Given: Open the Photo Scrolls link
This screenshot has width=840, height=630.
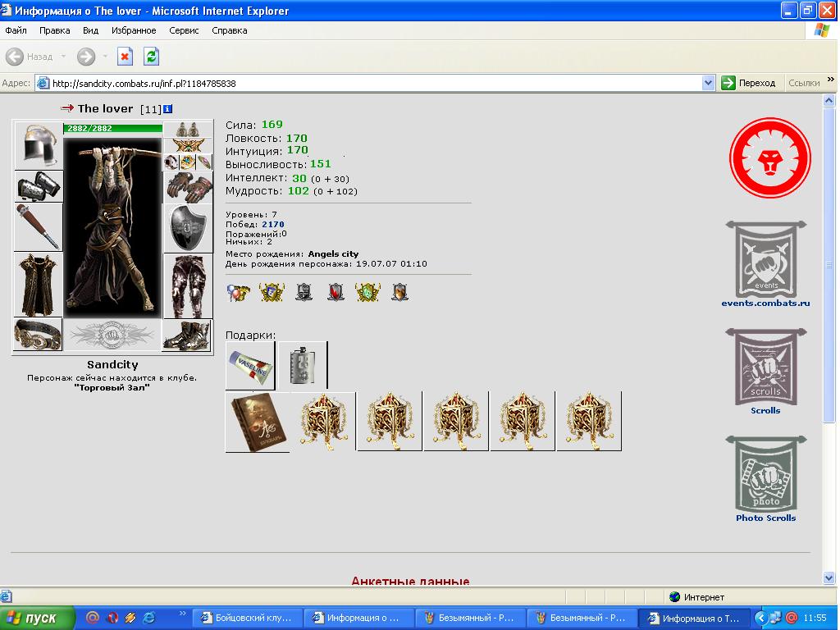Looking at the screenshot, I should pyautogui.click(x=765, y=479).
